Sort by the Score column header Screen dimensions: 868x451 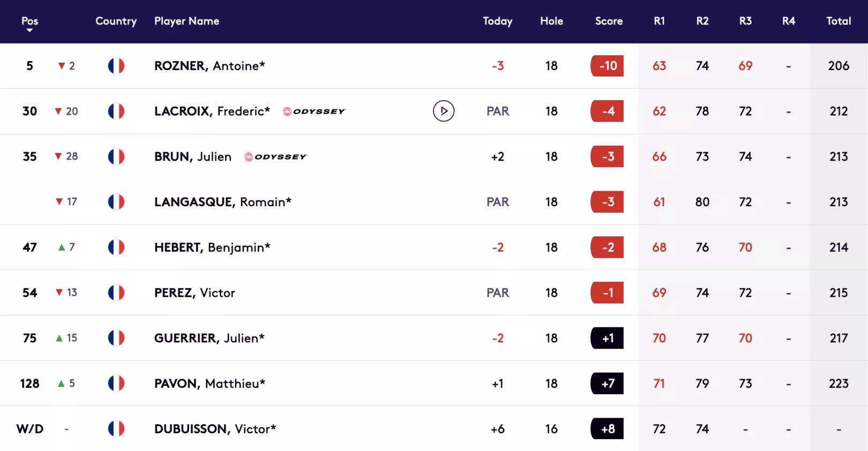[609, 21]
